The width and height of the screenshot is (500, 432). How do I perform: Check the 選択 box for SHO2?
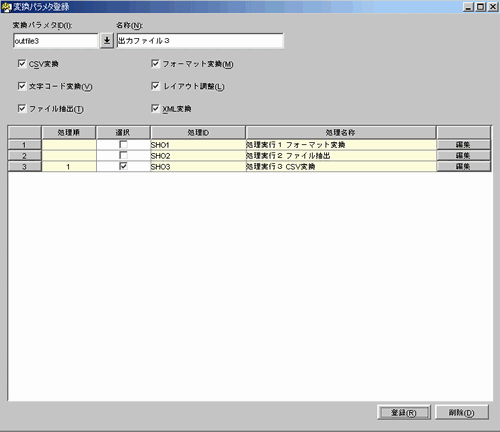[x=123, y=155]
